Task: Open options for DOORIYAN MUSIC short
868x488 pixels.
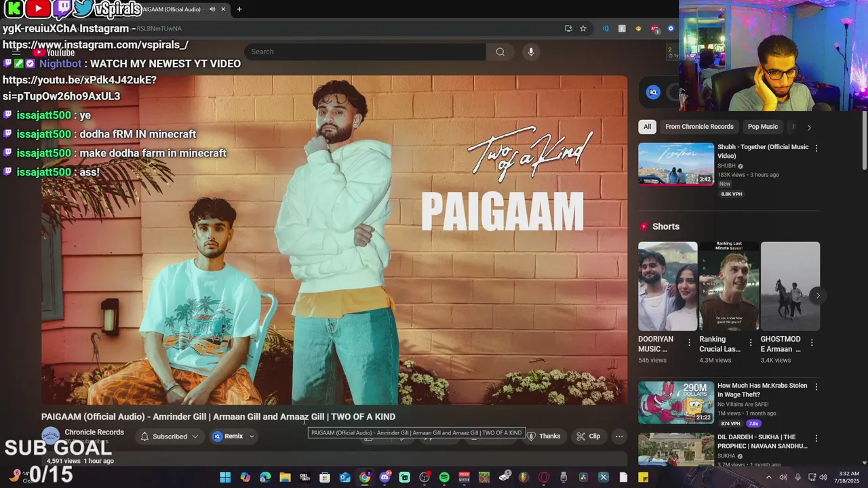Action: pyautogui.click(x=689, y=342)
